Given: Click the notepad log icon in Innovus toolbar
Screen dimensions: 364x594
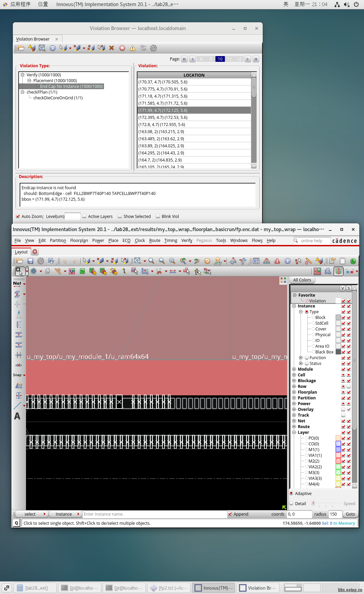Looking at the screenshot, I should 342,261.
